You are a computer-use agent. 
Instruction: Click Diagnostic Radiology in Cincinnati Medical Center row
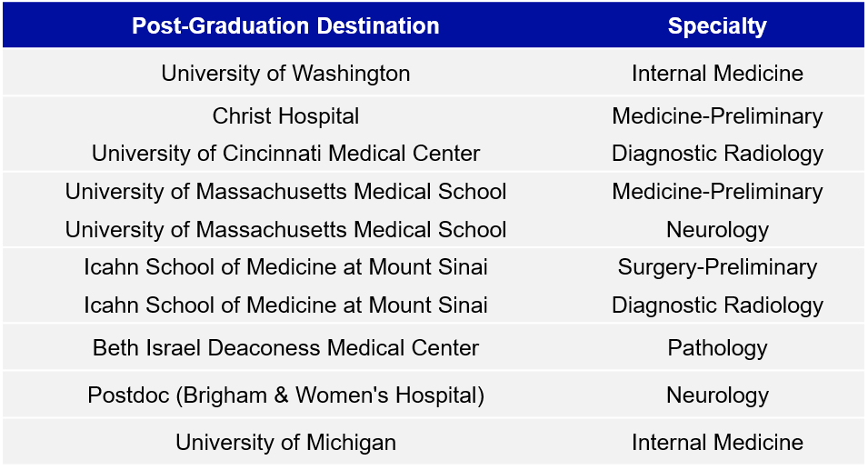[717, 154]
